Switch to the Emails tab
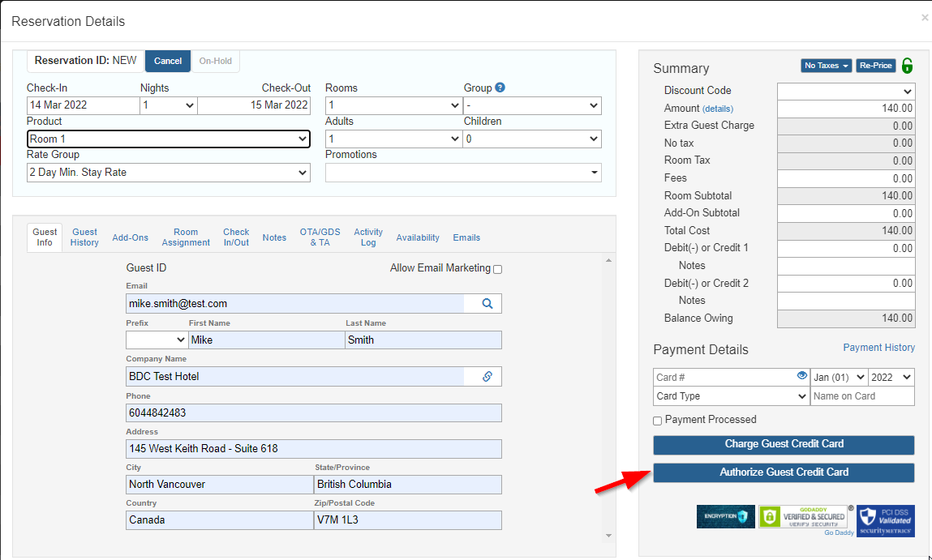Screen dimensions: 932x560 [466, 237]
